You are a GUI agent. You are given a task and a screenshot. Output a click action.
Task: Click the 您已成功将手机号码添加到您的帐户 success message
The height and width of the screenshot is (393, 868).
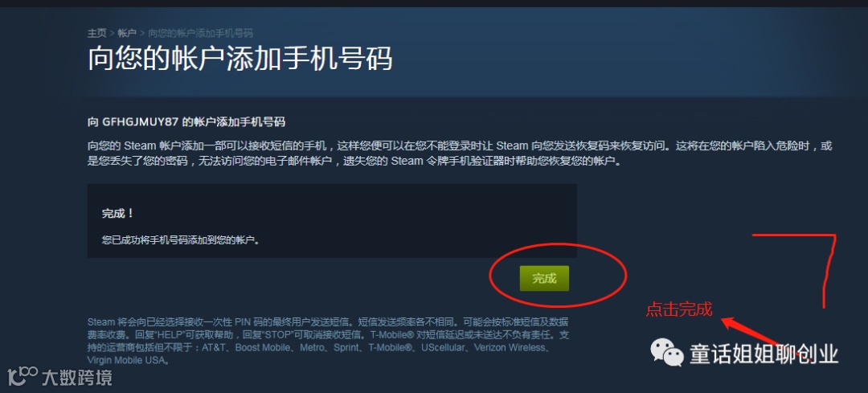click(181, 240)
